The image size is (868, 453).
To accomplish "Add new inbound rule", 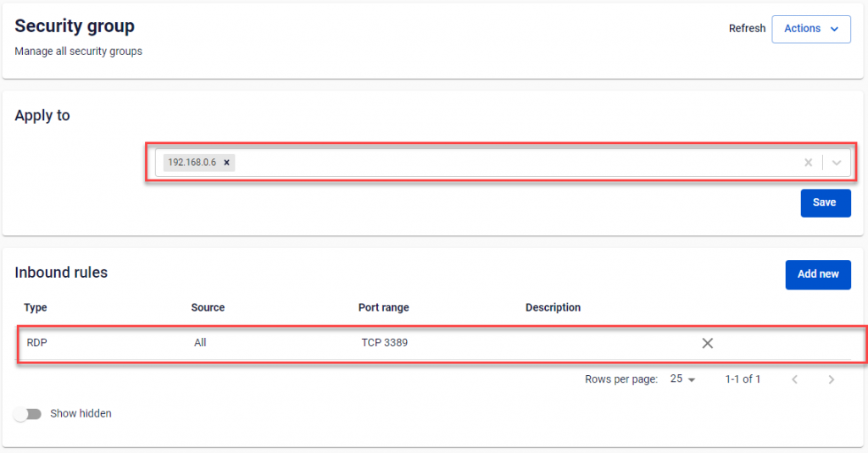I will (818, 274).
